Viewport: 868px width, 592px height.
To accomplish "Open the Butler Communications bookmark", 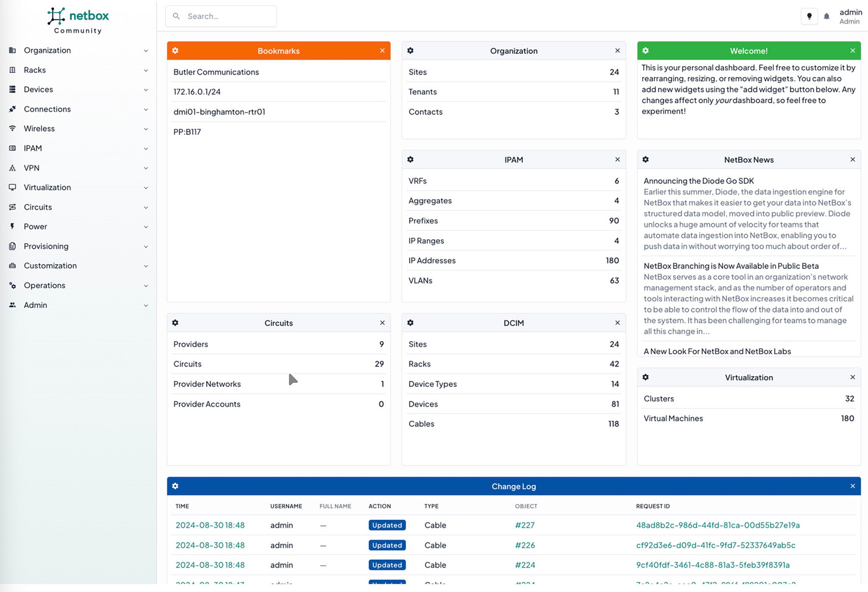I will (x=216, y=72).
